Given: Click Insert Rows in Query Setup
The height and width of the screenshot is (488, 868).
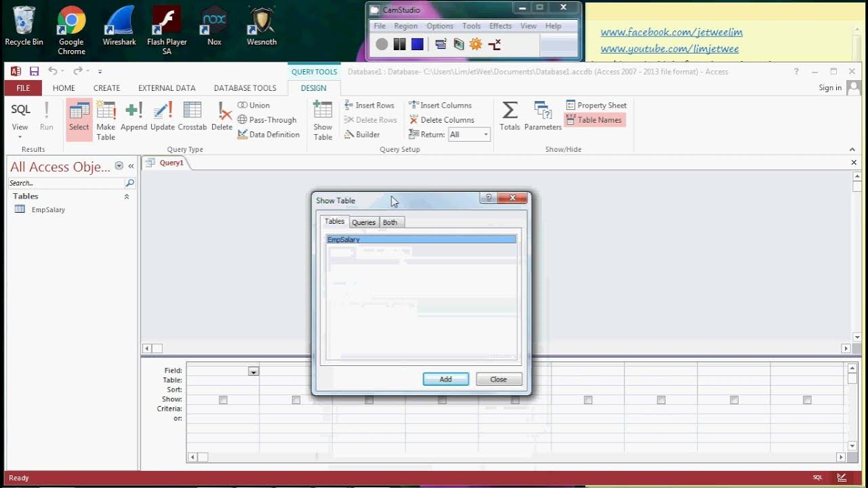Looking at the screenshot, I should point(369,105).
